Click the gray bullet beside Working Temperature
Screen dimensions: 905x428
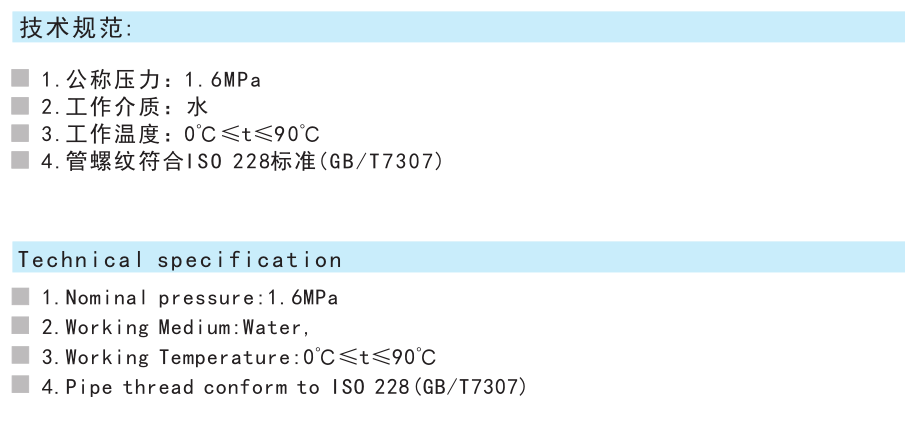point(20,355)
